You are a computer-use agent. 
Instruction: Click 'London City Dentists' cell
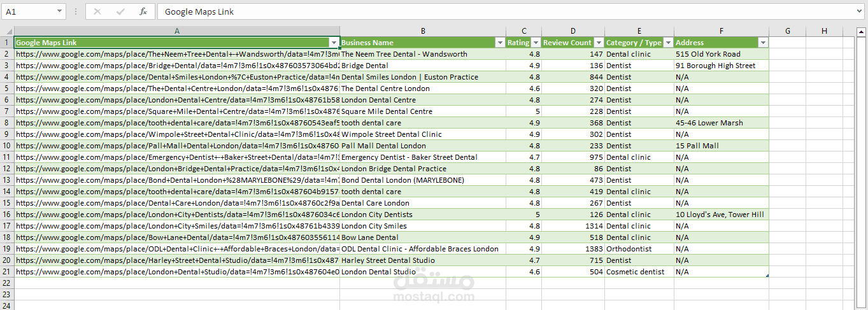click(423, 215)
